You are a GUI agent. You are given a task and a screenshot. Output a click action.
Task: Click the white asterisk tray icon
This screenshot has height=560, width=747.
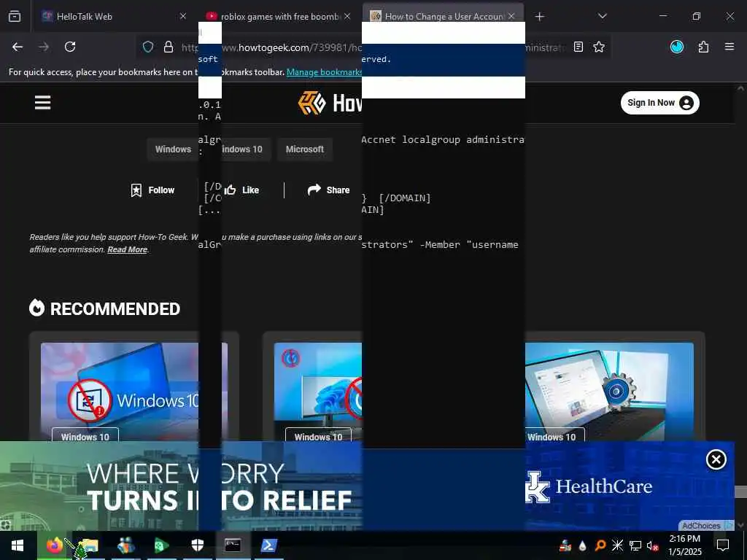click(x=617, y=545)
